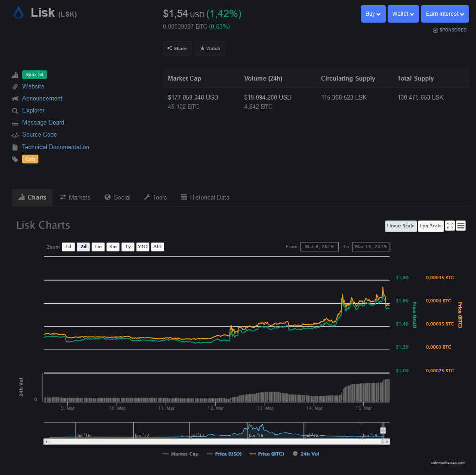Click the Coin tag badge
Image resolution: width=476 pixels, height=475 pixels.
pos(30,159)
